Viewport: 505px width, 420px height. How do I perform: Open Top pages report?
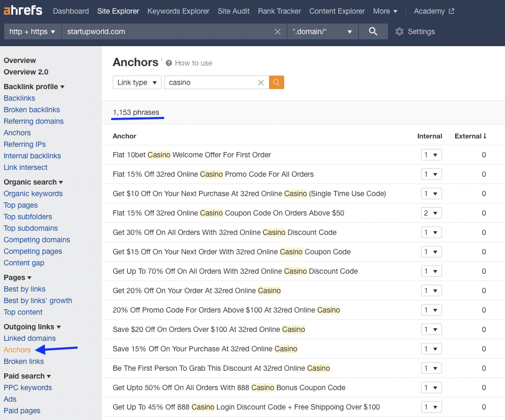click(x=20, y=205)
